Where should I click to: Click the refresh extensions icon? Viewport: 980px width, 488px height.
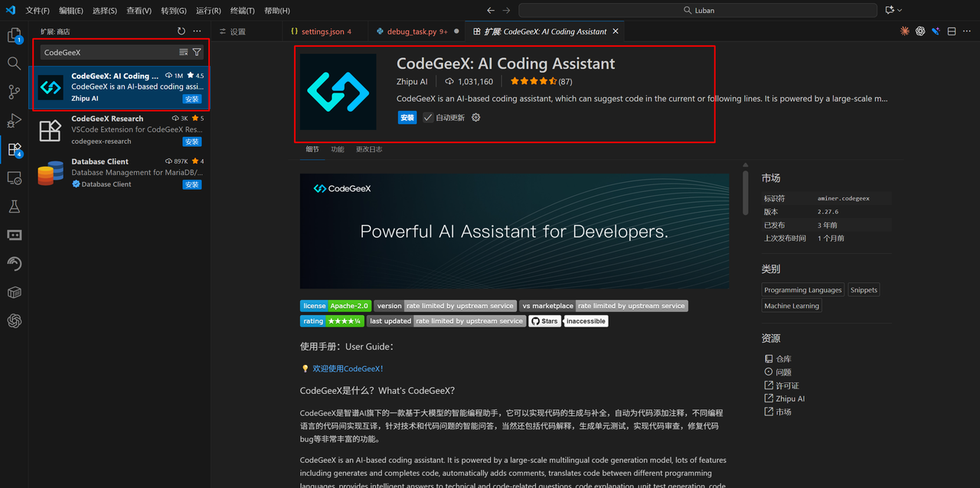pyautogui.click(x=181, y=31)
